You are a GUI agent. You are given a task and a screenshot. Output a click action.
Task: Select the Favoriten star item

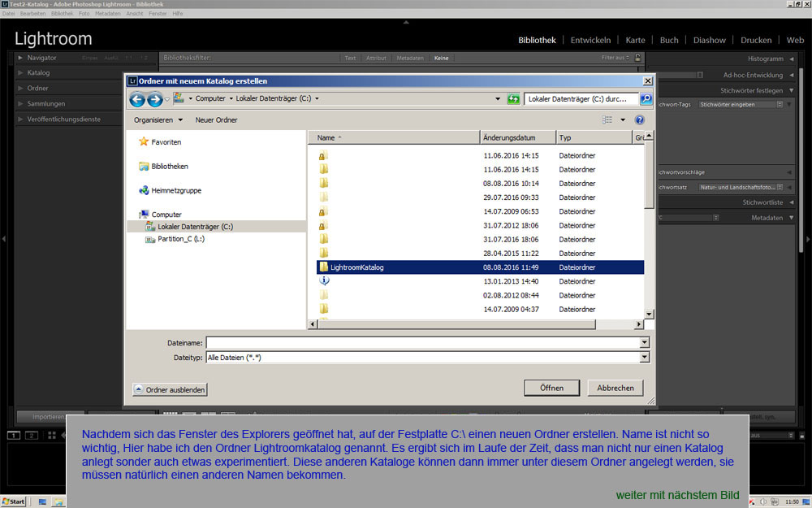165,142
